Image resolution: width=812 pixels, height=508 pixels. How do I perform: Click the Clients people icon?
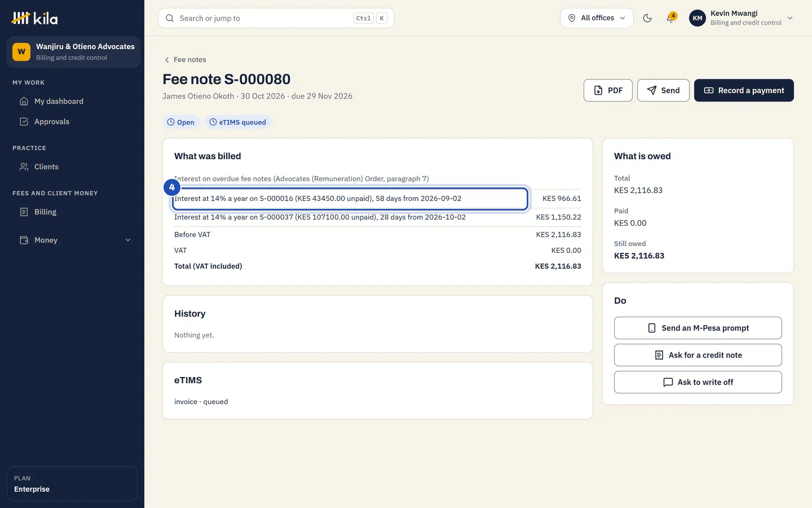click(x=24, y=167)
